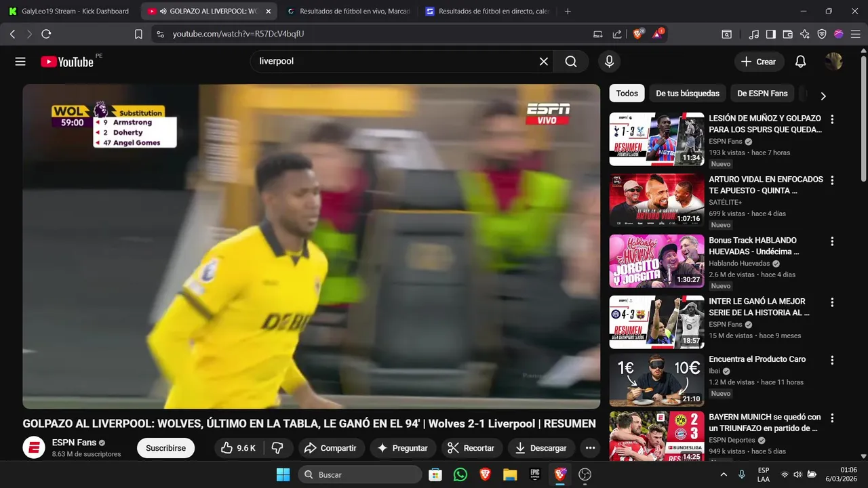Open the Preguntar AI button
Screen dimensions: 868x488
click(403, 448)
